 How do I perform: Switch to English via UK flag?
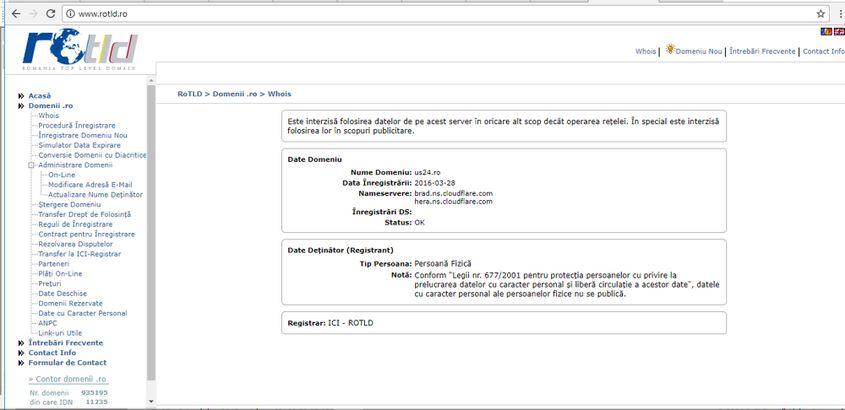click(838, 32)
